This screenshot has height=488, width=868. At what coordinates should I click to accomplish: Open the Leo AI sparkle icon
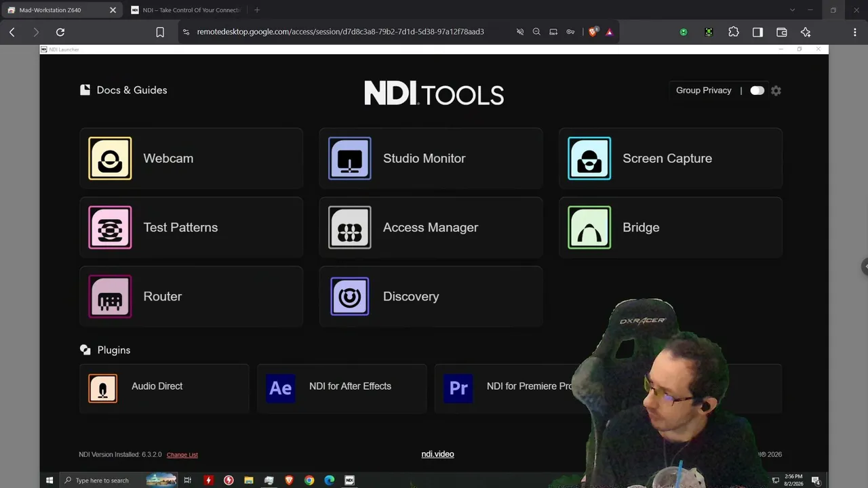pos(806,32)
